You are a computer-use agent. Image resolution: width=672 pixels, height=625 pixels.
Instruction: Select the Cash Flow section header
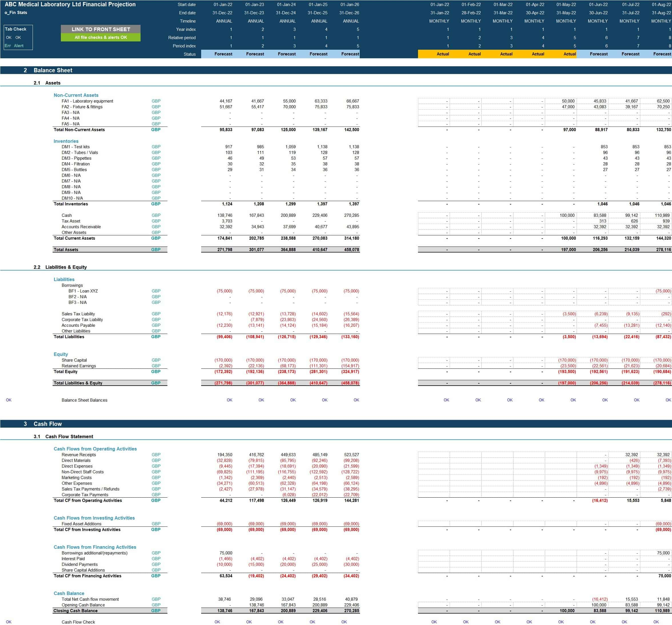(x=47, y=424)
